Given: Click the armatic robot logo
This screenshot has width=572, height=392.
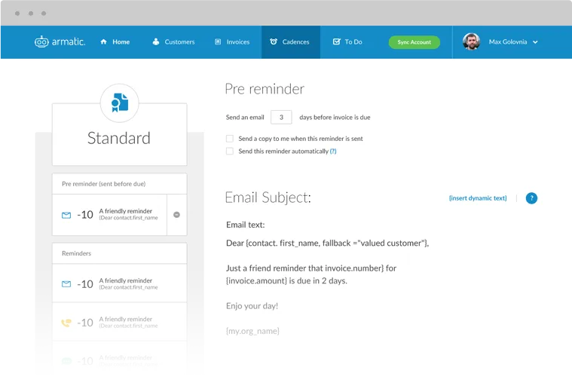Looking at the screenshot, I should 41,42.
